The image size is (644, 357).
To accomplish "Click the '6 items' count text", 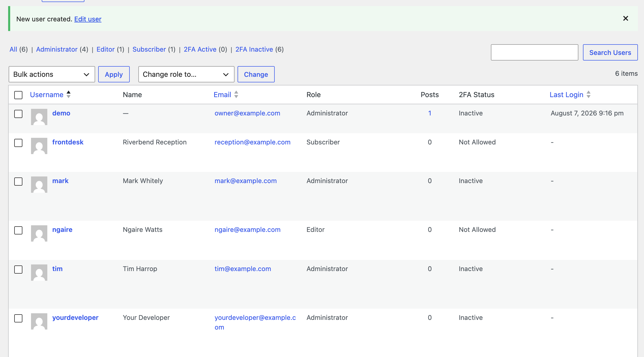I will (x=626, y=73).
